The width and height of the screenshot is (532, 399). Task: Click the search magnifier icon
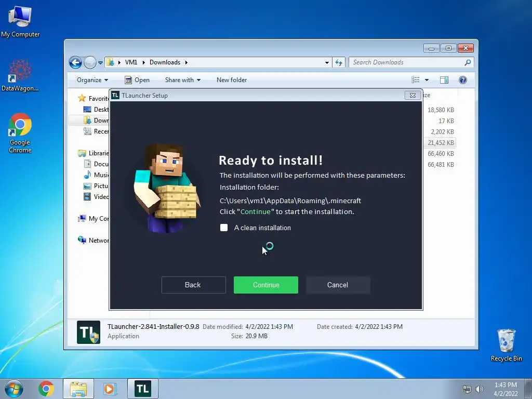pos(468,62)
